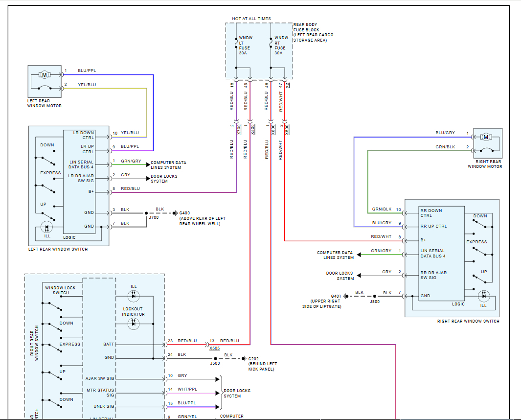The height and width of the screenshot is (420, 521).
Task: Click Computer Data Lines System arrow near GRN/GRY
Action: (x=148, y=164)
